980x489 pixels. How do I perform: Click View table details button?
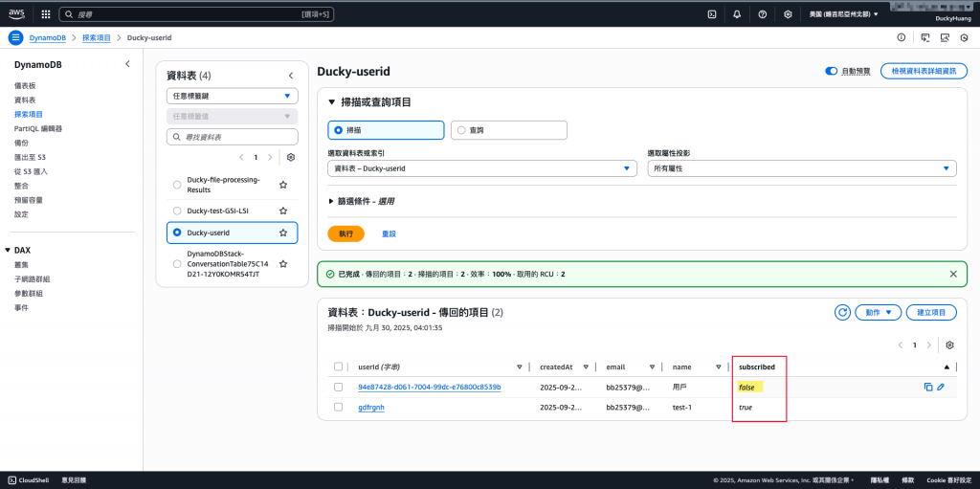(923, 71)
